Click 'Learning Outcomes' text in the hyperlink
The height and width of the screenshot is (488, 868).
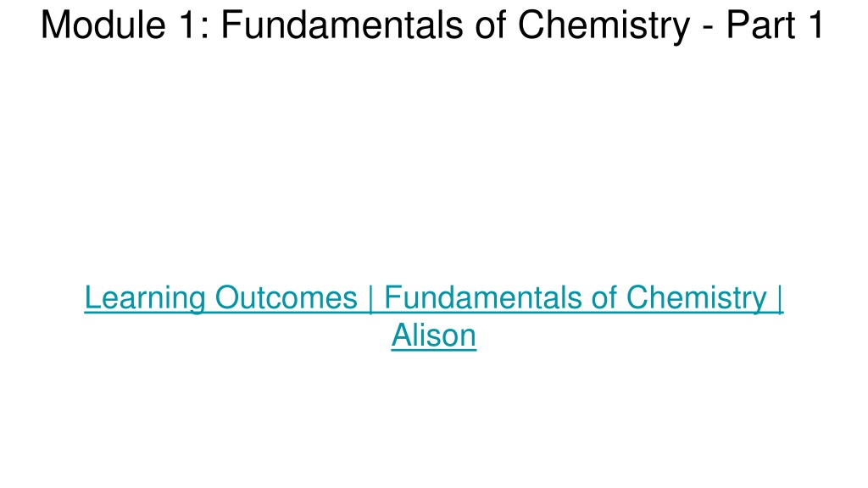221,299
